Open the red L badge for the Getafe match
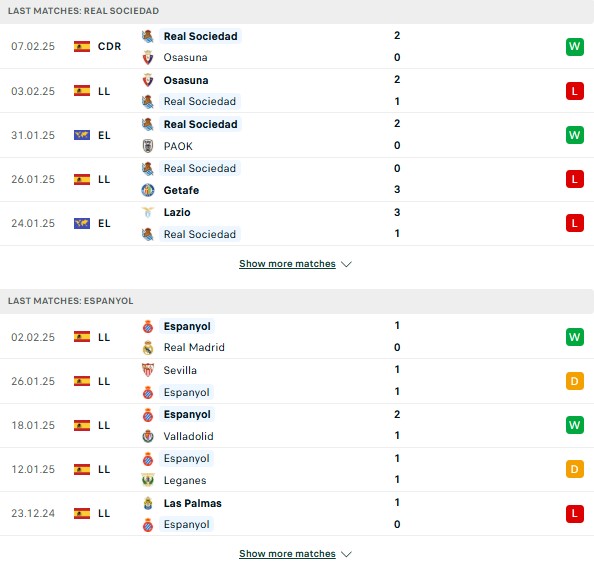 [575, 179]
